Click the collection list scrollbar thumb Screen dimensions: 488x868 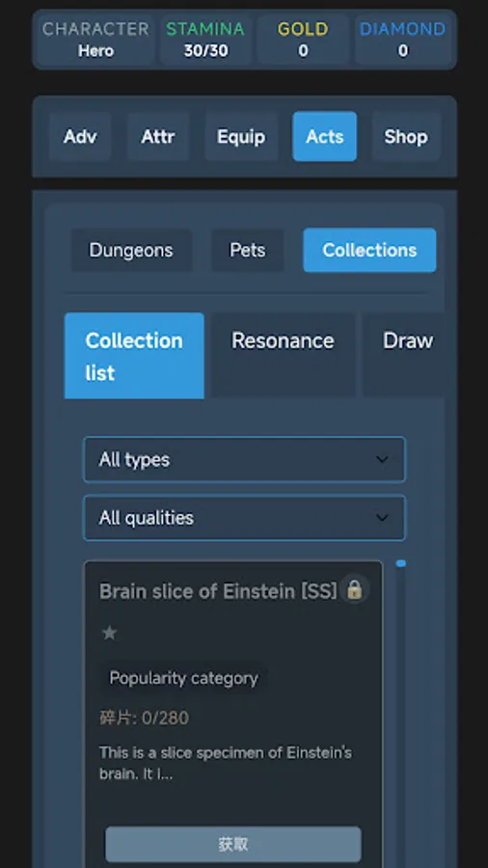click(x=401, y=563)
